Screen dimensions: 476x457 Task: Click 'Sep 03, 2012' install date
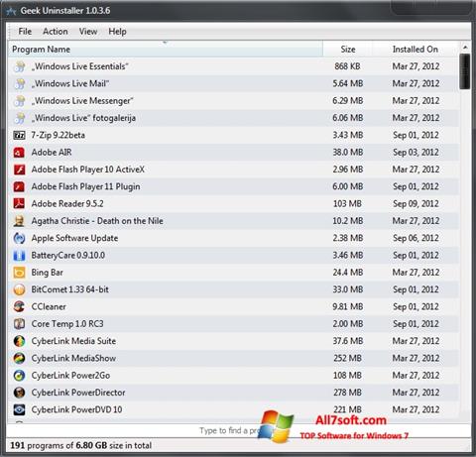point(416,153)
